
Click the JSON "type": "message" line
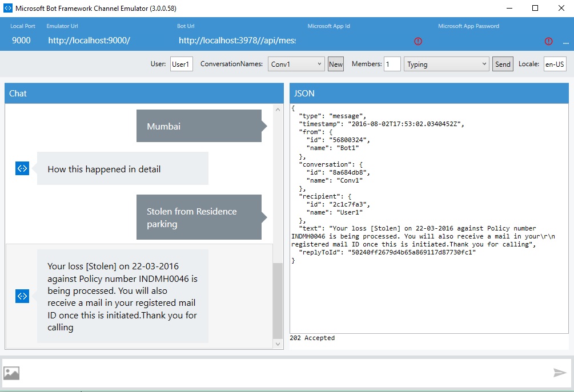point(332,116)
